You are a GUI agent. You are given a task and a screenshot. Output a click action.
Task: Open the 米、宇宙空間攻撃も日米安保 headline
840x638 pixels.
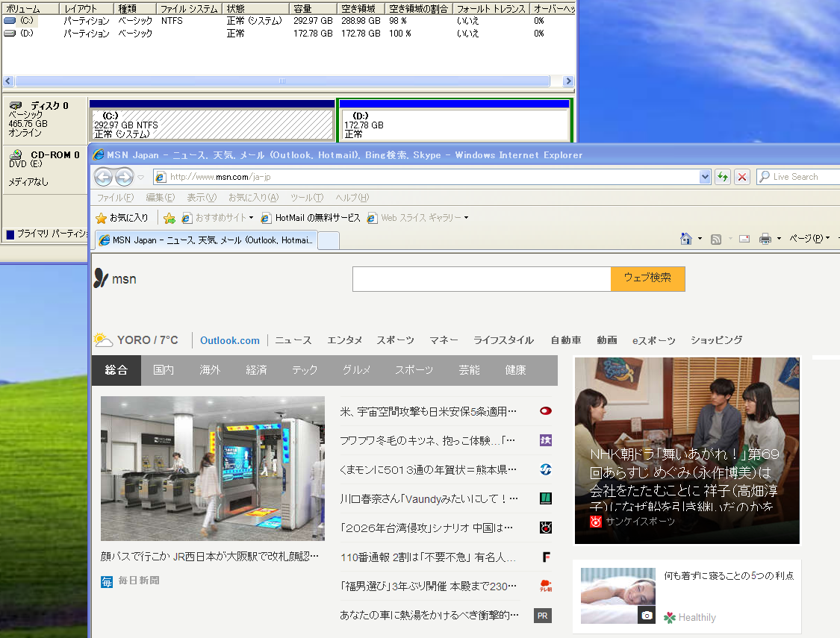pos(428,411)
